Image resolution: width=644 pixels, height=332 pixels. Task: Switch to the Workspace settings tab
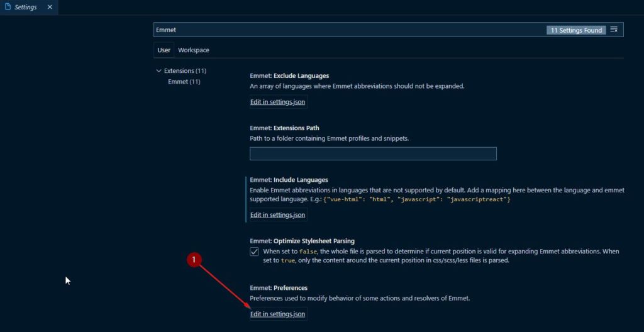(194, 50)
